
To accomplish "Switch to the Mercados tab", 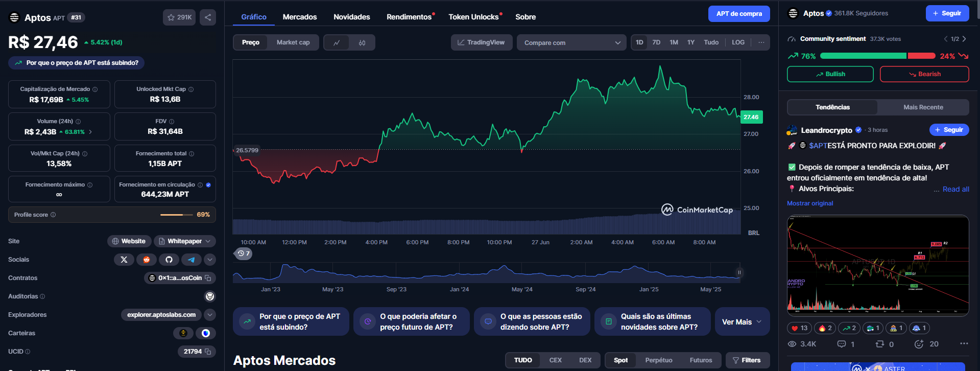I will pos(300,17).
